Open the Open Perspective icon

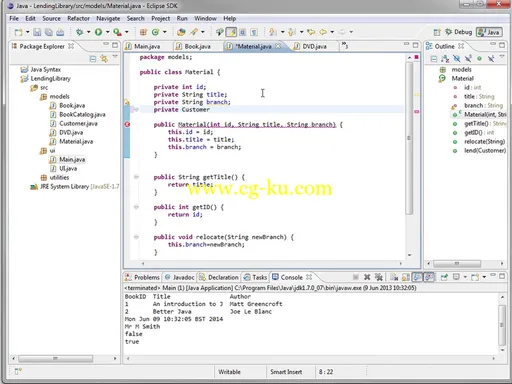pyautogui.click(x=437, y=32)
